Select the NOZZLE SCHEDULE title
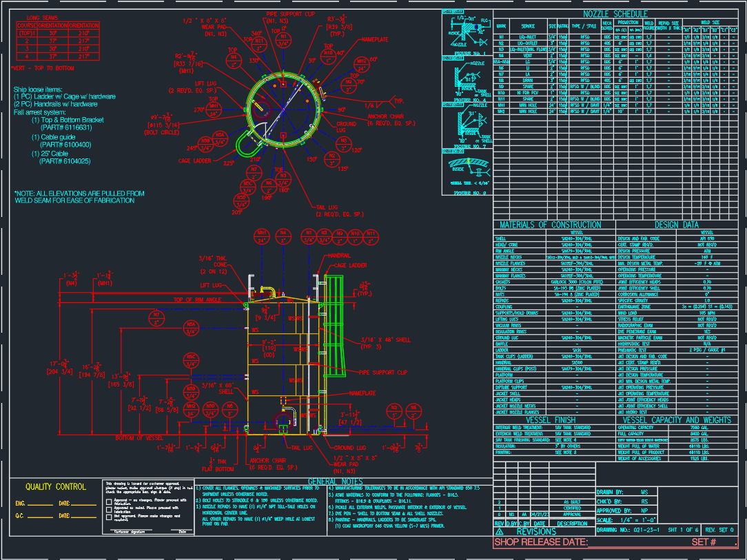747x560 pixels. coord(615,14)
